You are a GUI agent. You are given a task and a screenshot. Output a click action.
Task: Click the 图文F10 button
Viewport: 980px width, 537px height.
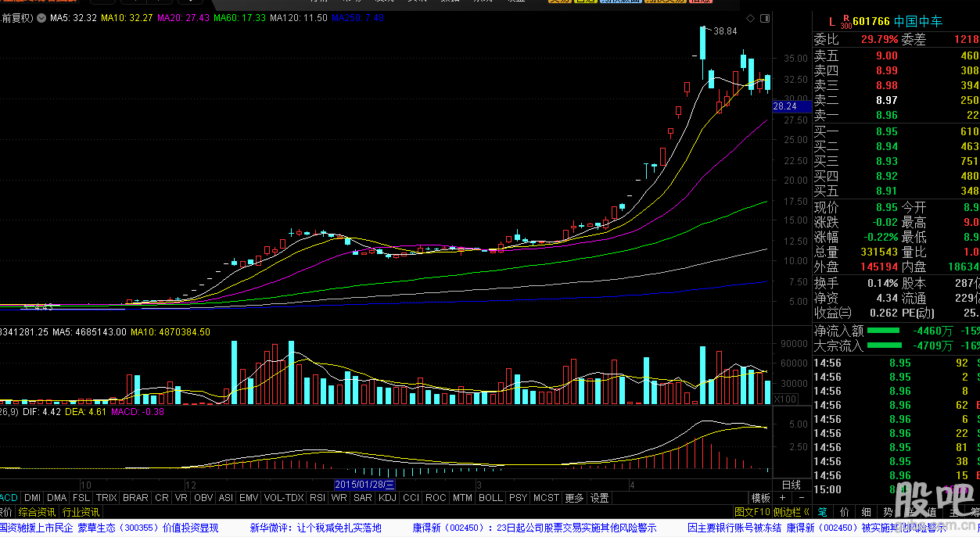752,512
